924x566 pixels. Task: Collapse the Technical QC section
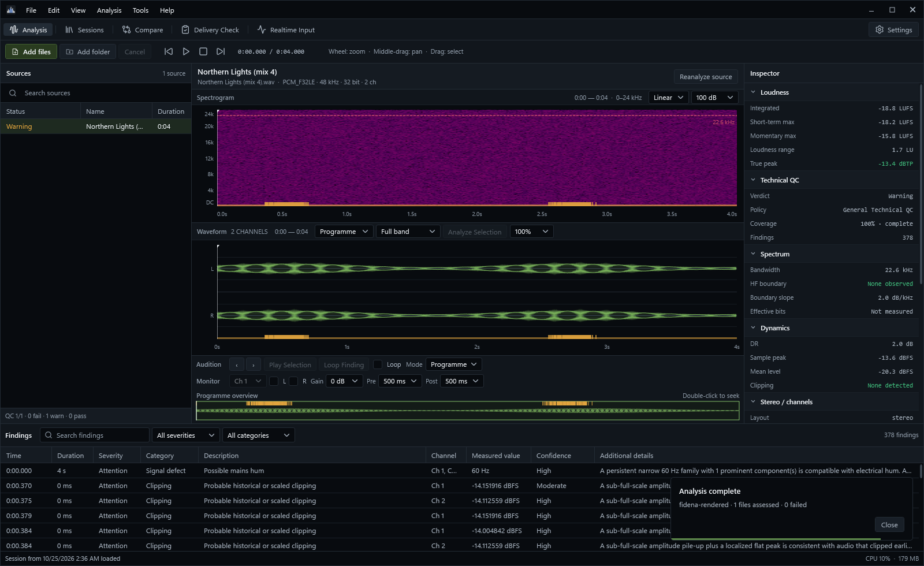[753, 180]
